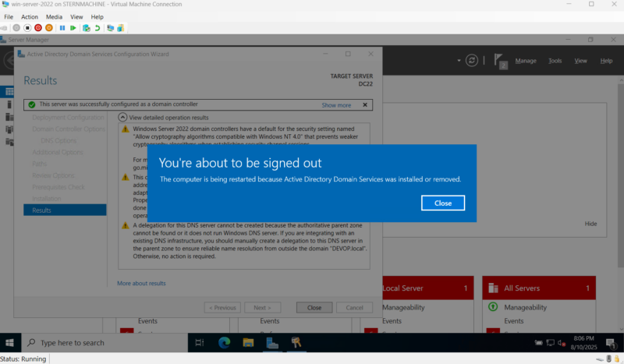Click the wizard's Next button
The image size is (624, 364).
262,308
